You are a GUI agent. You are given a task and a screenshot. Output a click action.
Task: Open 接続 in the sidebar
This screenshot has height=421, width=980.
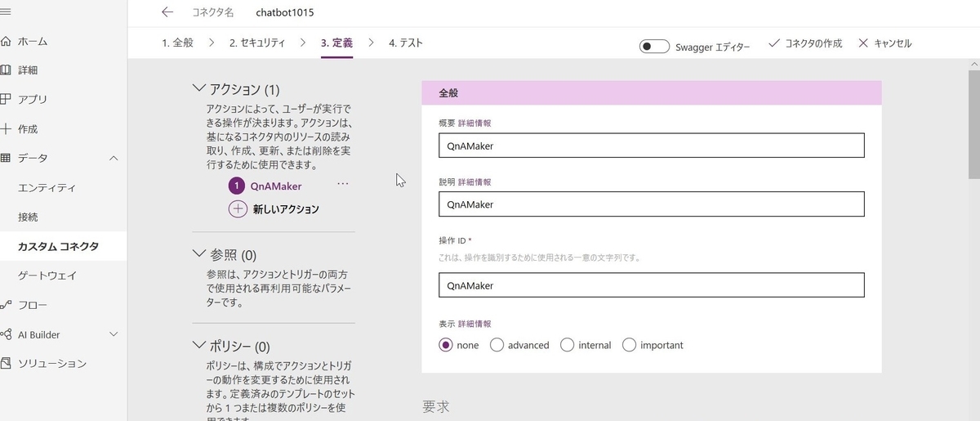pyautogui.click(x=28, y=217)
